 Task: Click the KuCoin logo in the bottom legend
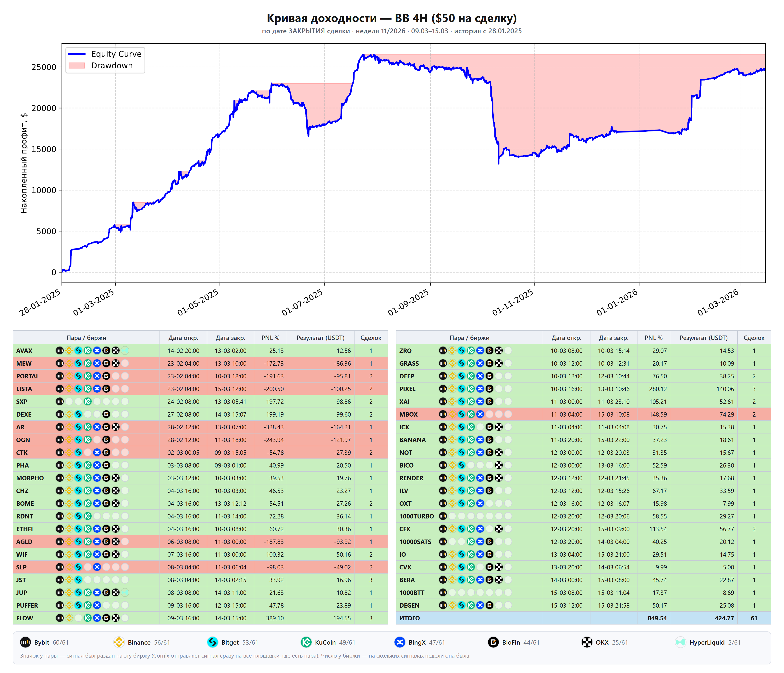click(306, 642)
